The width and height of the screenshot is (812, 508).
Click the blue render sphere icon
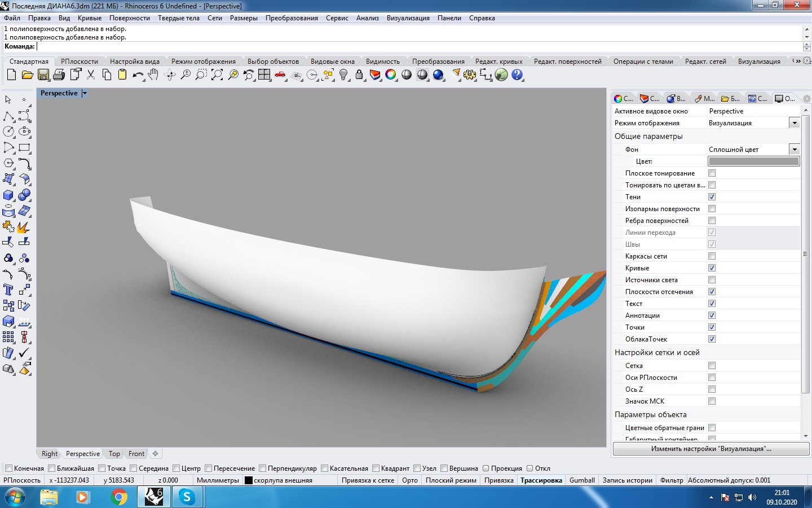click(x=438, y=75)
